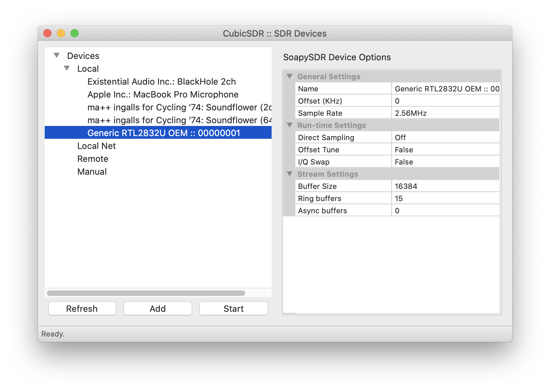Click the Sample Rate property label
The width and height of the screenshot is (550, 392).
320,113
